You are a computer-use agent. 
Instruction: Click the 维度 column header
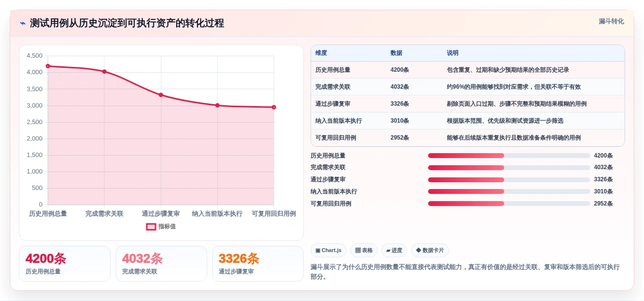click(321, 53)
